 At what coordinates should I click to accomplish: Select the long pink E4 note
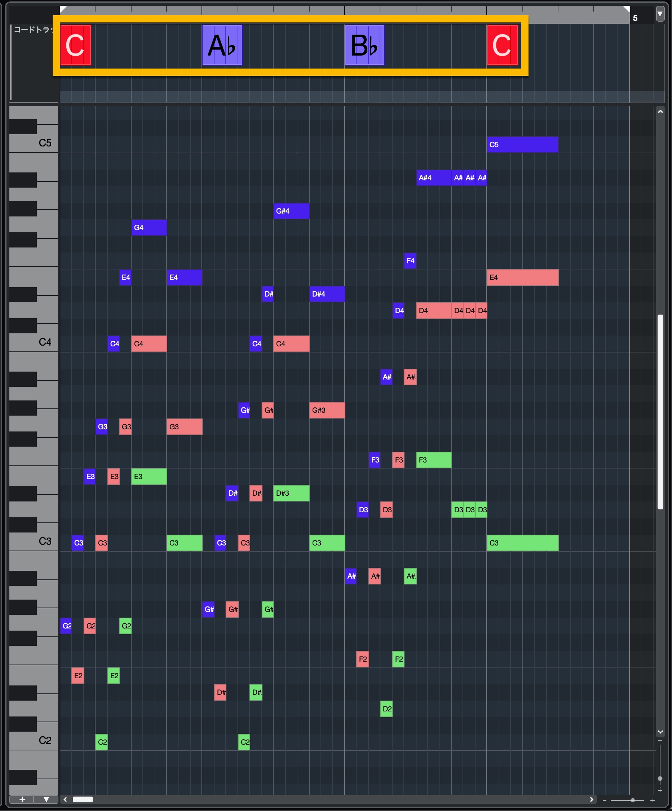[x=523, y=278]
